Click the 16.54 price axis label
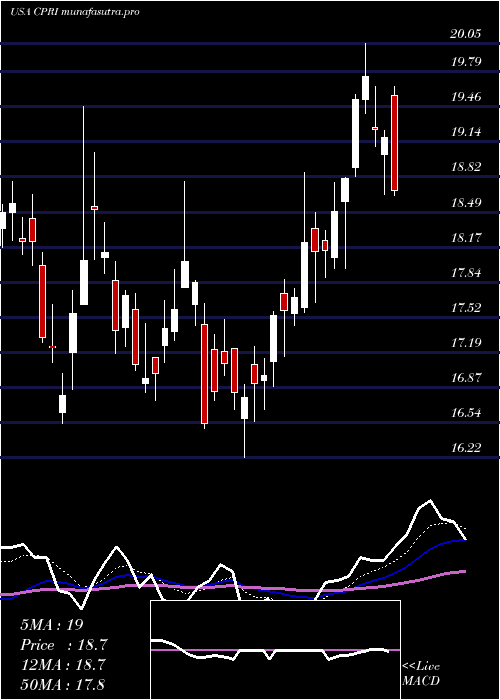The width and height of the screenshot is (500, 700). [466, 413]
